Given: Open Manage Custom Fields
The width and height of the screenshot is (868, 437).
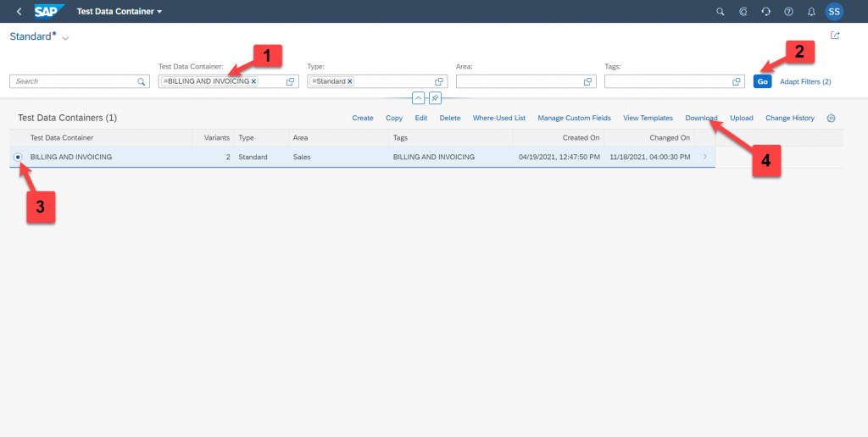Looking at the screenshot, I should coord(574,118).
